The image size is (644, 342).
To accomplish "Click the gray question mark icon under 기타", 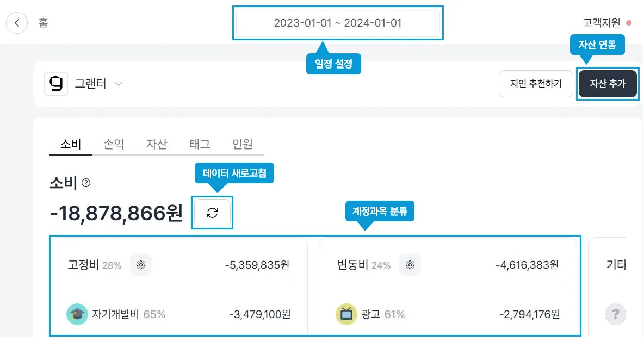I will [615, 314].
